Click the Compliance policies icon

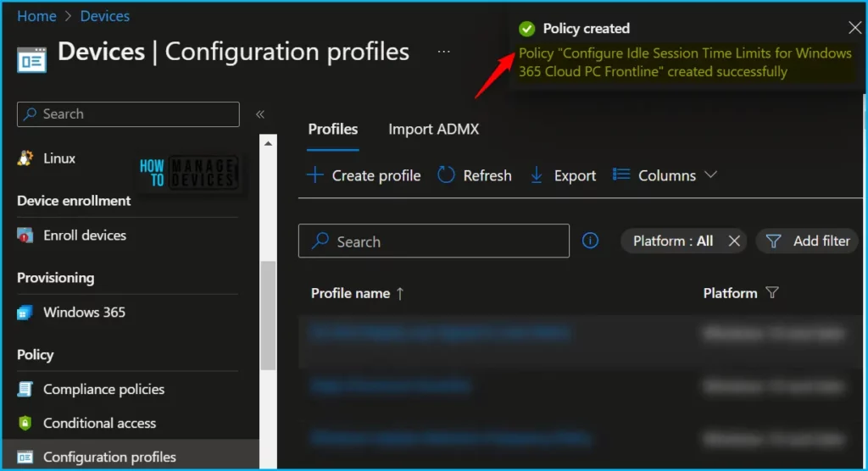pyautogui.click(x=25, y=389)
